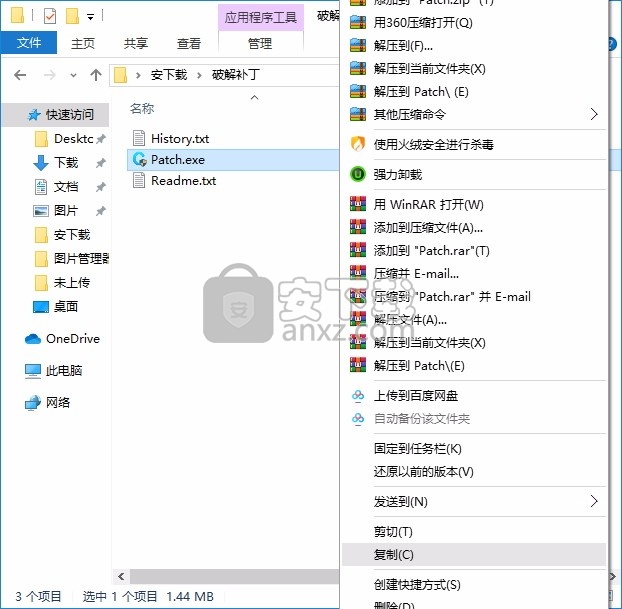Choose 解压文件(A)... menu entry
Viewport: 622px width, 609px height.
coord(473,319)
